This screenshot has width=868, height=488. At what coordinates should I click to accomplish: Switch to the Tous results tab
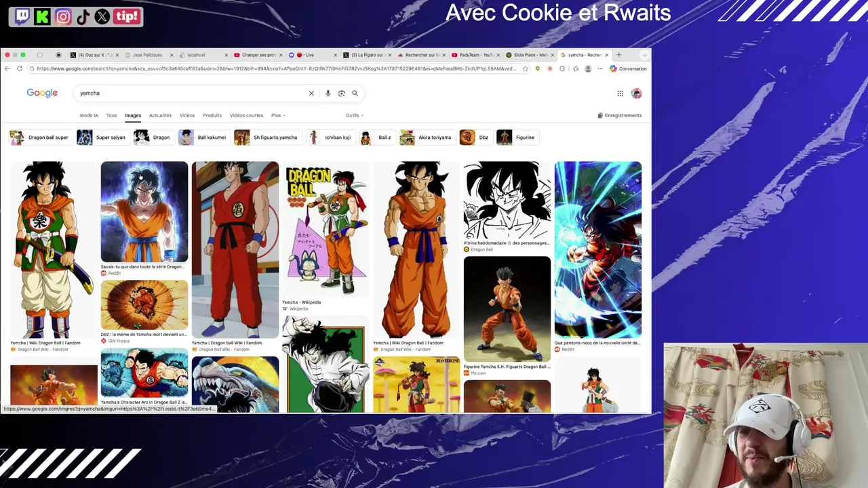[x=111, y=115]
